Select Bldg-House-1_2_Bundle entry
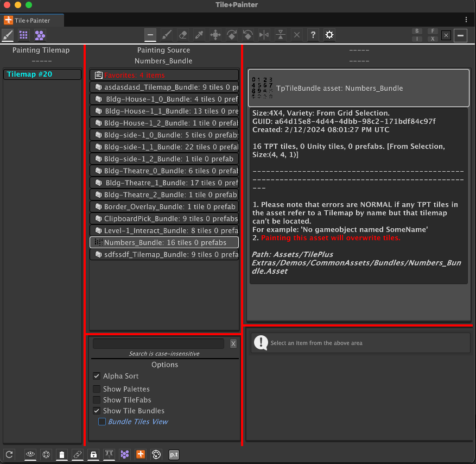 (x=164, y=123)
